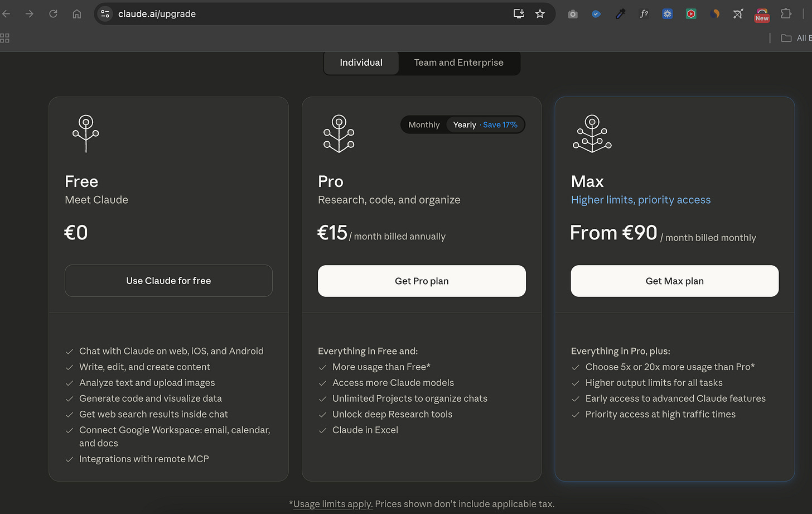Click the Get Max plan button
This screenshot has height=514, width=812.
tap(675, 281)
